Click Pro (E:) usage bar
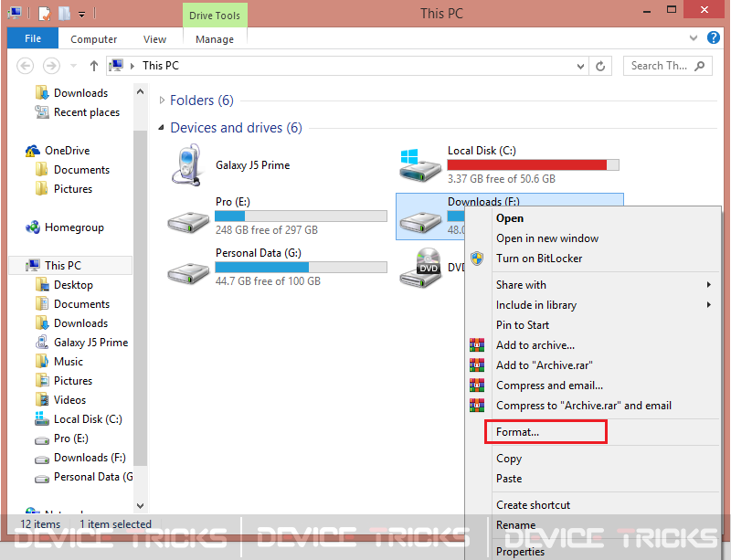This screenshot has height=560, width=731. [301, 216]
